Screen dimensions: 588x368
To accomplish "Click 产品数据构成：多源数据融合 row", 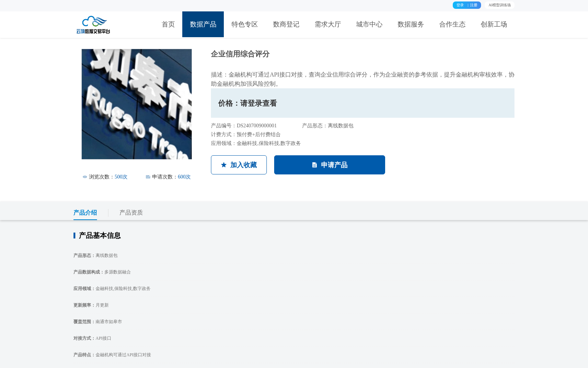I will (x=102, y=272).
